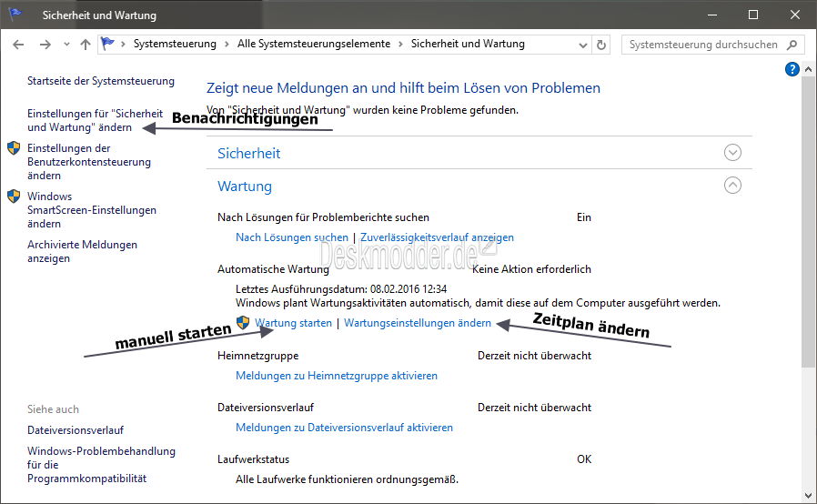Expand the chevron before the Systemsteuerung breadcrumb
This screenshot has height=504, width=817.
(x=124, y=45)
